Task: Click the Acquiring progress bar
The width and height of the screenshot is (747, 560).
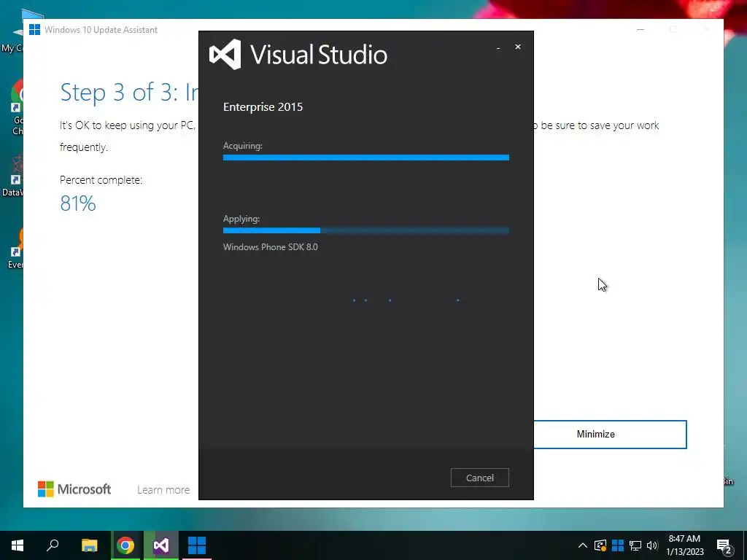Action: (366, 157)
